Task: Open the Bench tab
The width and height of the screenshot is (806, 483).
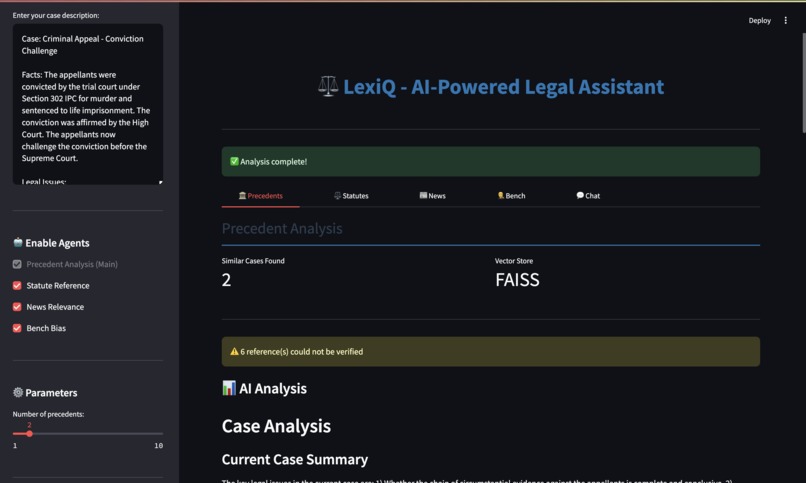Action: click(x=511, y=196)
